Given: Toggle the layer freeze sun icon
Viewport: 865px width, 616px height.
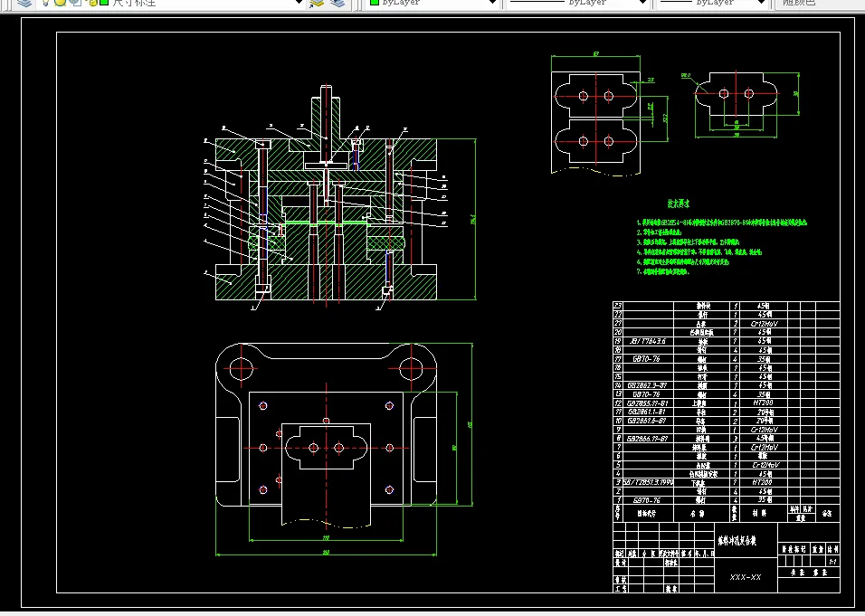Looking at the screenshot, I should click(x=60, y=3).
